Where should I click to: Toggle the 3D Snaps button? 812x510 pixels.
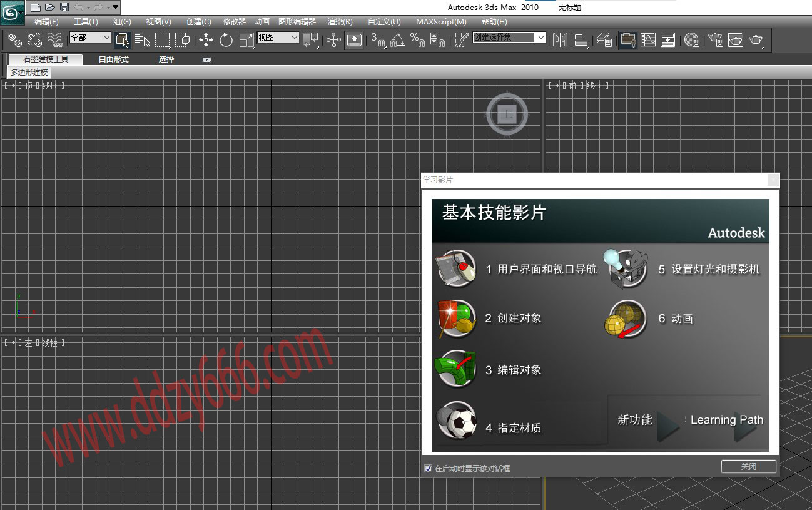[x=378, y=40]
